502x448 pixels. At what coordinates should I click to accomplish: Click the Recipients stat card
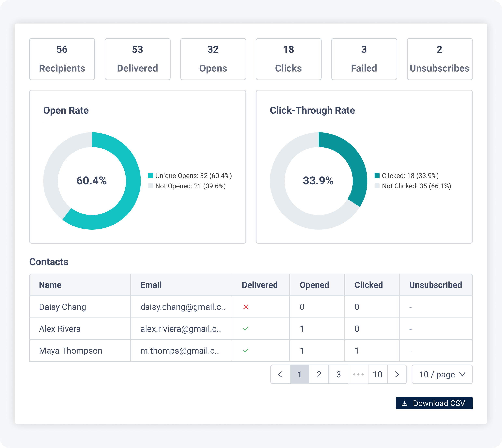coord(62,59)
